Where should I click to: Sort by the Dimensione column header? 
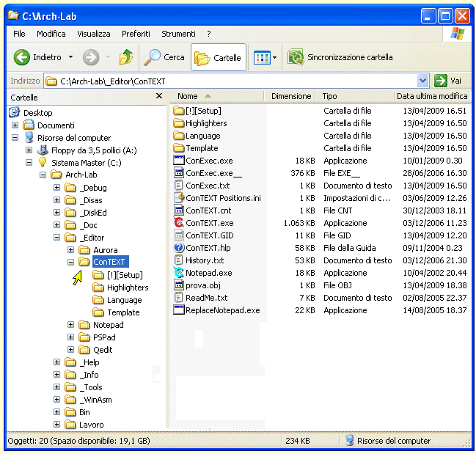[x=290, y=96]
